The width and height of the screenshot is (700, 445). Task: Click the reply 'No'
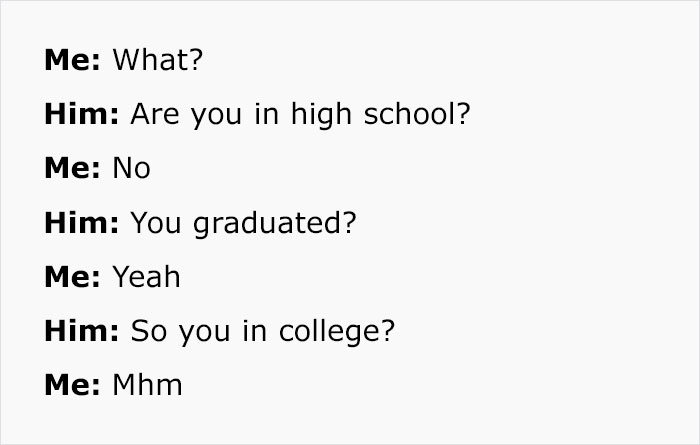[132, 168]
